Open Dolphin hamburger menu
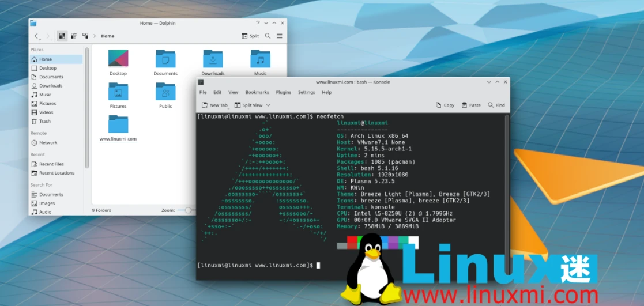The height and width of the screenshot is (306, 644). [280, 36]
